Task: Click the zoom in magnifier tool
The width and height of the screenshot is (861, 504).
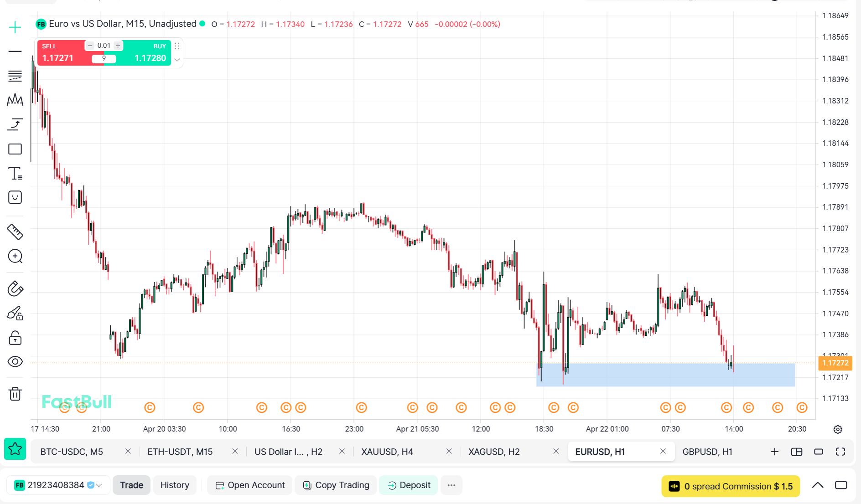Action: coord(15,256)
